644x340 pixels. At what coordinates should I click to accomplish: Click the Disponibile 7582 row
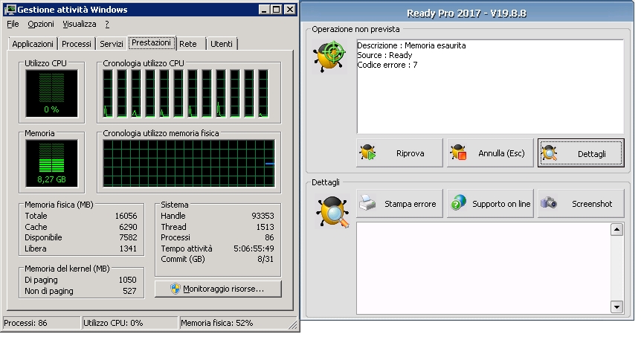(x=80, y=237)
